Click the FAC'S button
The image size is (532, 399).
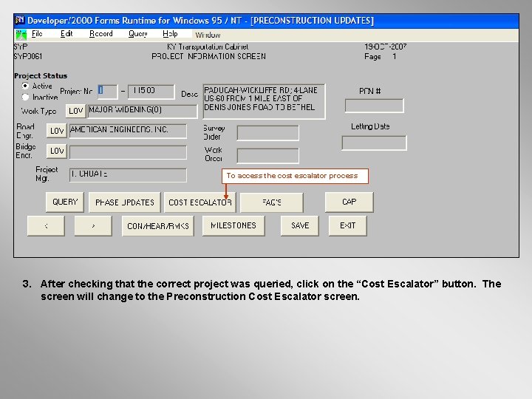click(x=272, y=202)
